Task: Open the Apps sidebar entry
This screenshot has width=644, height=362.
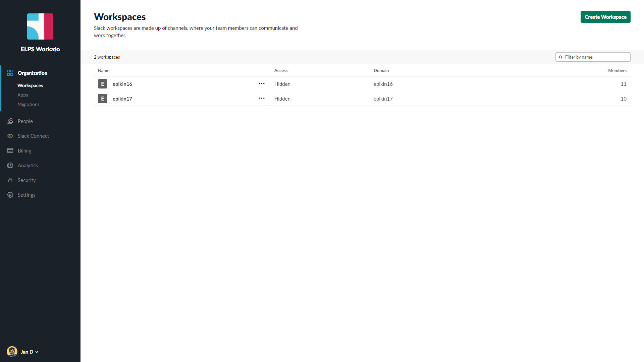Action: [22, 95]
